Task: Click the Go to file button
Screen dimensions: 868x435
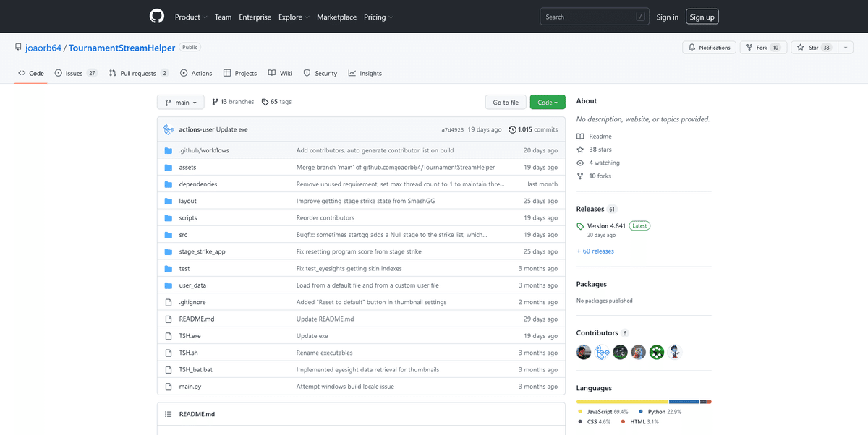Action: 506,103
